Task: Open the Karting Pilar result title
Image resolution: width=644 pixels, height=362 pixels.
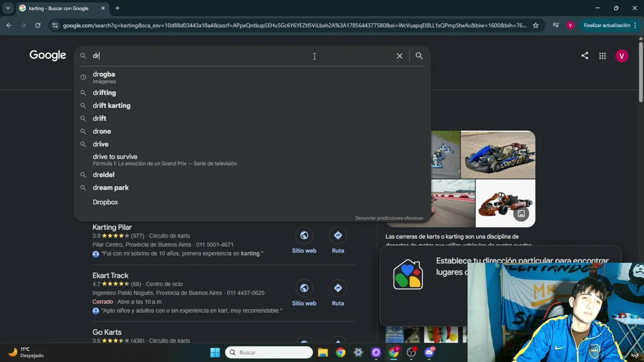Action: [x=112, y=227]
